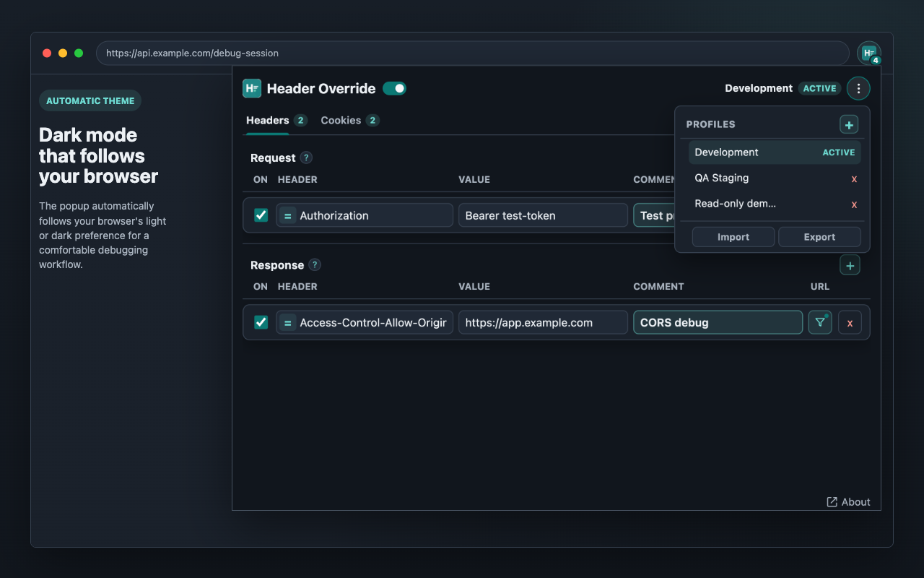This screenshot has height=578, width=924.
Task: Add a new response header
Action: pos(850,266)
